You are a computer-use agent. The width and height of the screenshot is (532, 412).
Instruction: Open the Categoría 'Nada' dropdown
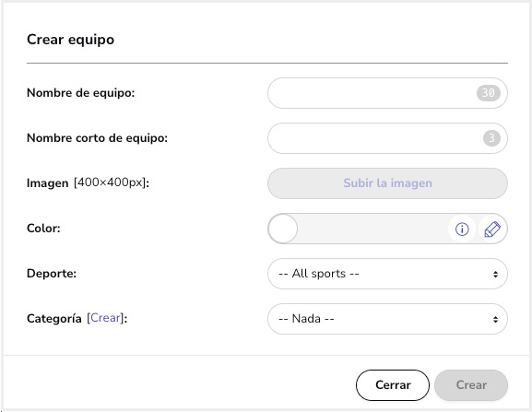coord(387,319)
